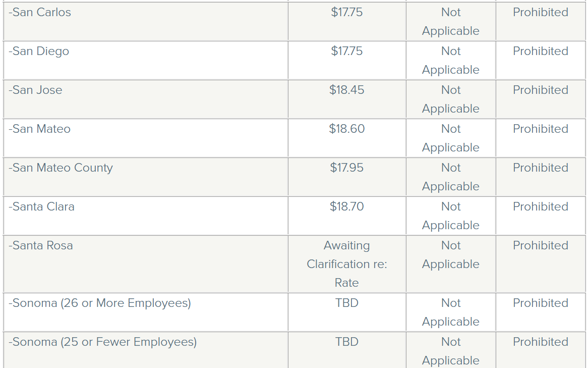Click Sonoma 26 or More Employees label
Viewport: 588px width, 368px height.
click(x=100, y=303)
